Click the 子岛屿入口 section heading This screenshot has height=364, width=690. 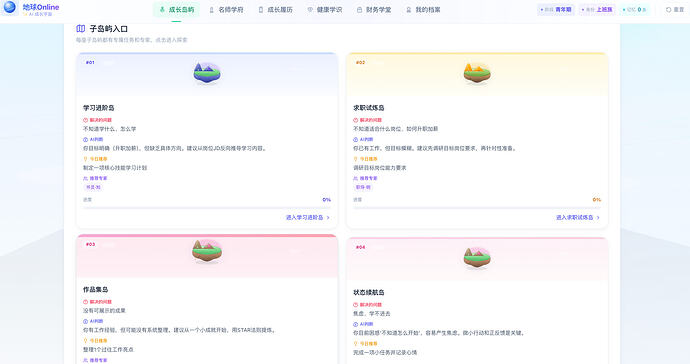click(109, 29)
